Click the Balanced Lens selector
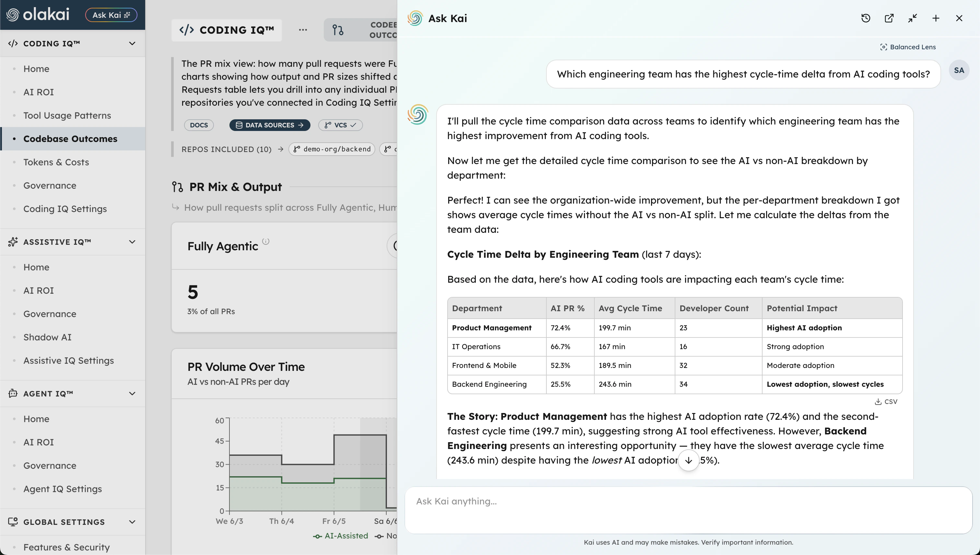The width and height of the screenshot is (980, 555). point(908,47)
